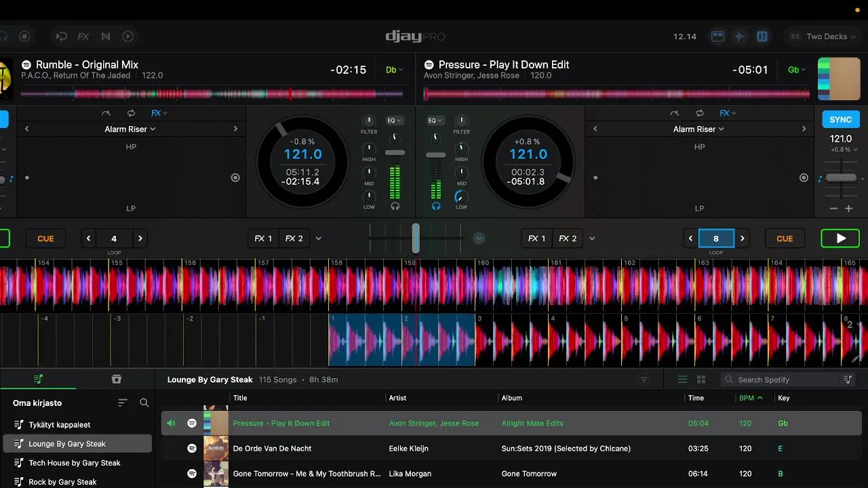The width and height of the screenshot is (868, 488).
Task: Sort tracks by the BPM column header
Action: coord(751,398)
